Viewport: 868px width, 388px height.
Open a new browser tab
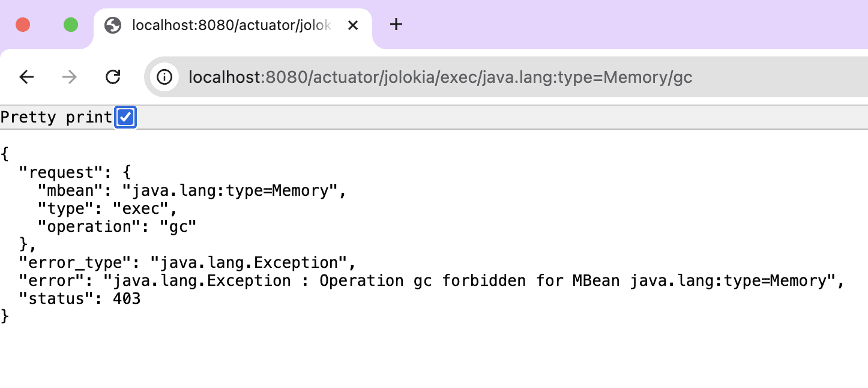(396, 25)
